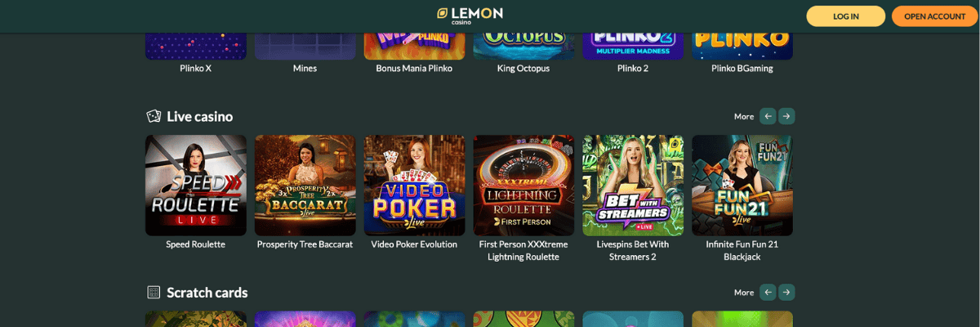The image size is (980, 327).
Task: Click the OPEN ACCOUNT button
Action: (x=935, y=16)
